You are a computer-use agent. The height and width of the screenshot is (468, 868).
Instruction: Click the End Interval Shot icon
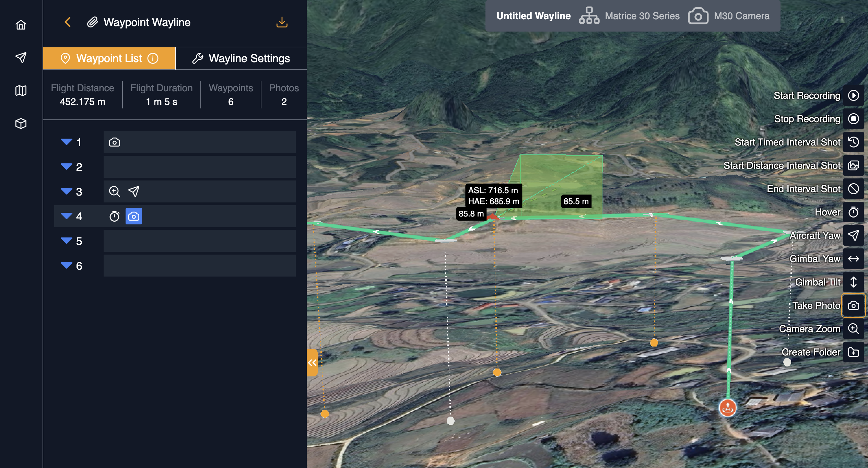point(853,189)
